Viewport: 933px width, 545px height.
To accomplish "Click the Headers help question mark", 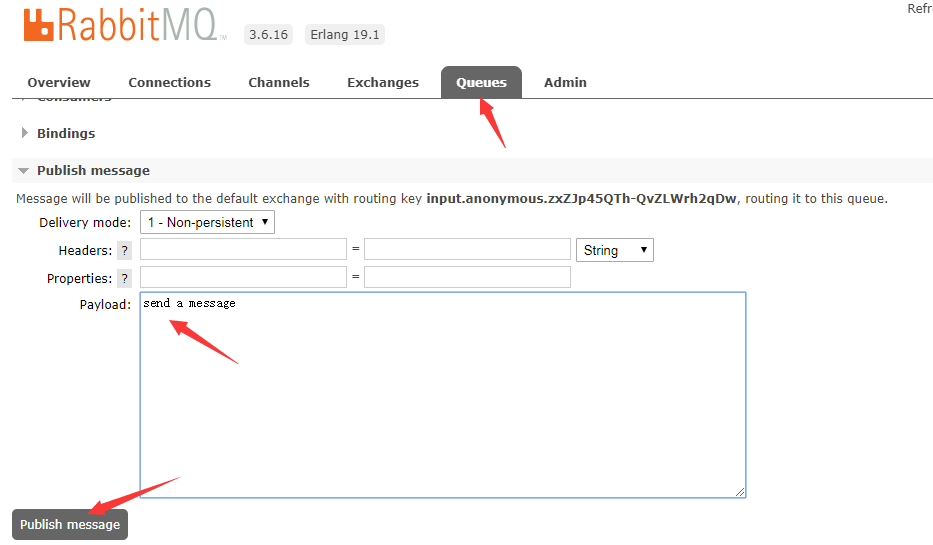I will point(124,250).
